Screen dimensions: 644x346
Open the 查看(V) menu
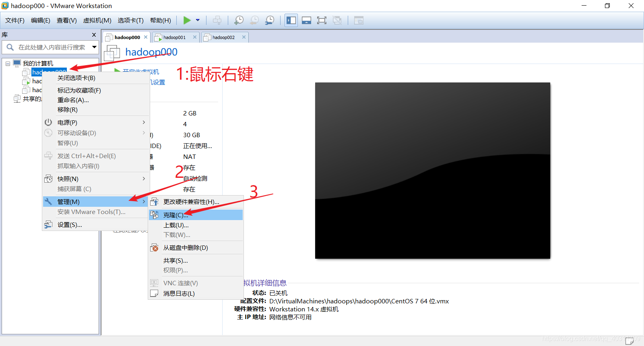click(x=66, y=20)
